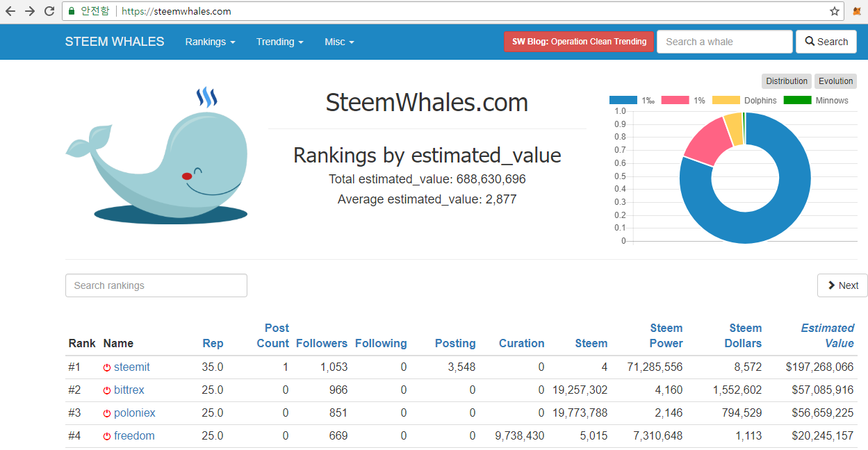Screen dimensions: 868x450
Task: Switch chart to Evolution view
Action: tap(835, 81)
